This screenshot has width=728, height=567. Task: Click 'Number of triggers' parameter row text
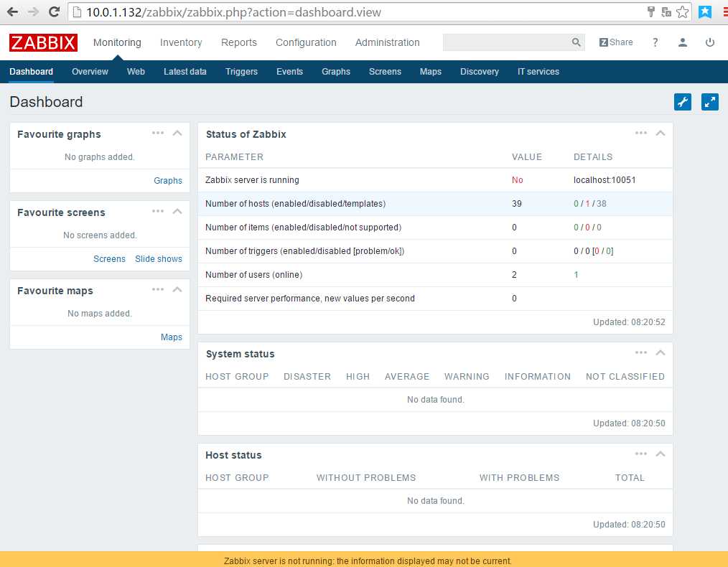pos(304,251)
